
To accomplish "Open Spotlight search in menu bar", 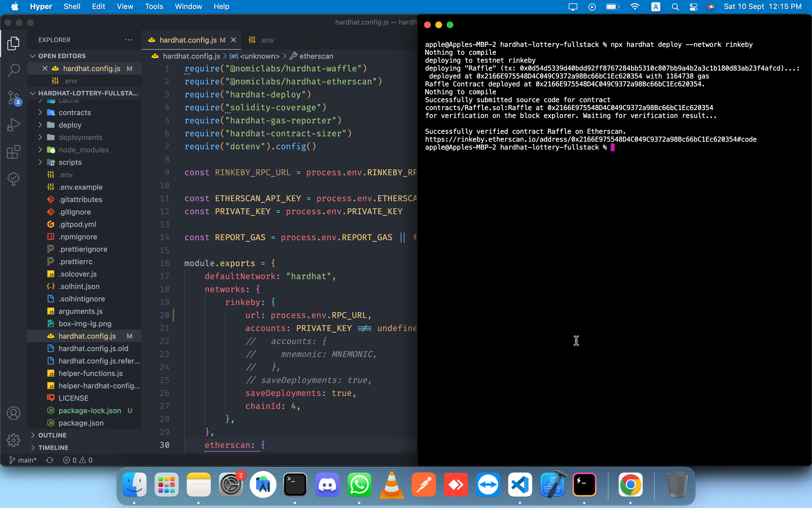I will (x=676, y=6).
